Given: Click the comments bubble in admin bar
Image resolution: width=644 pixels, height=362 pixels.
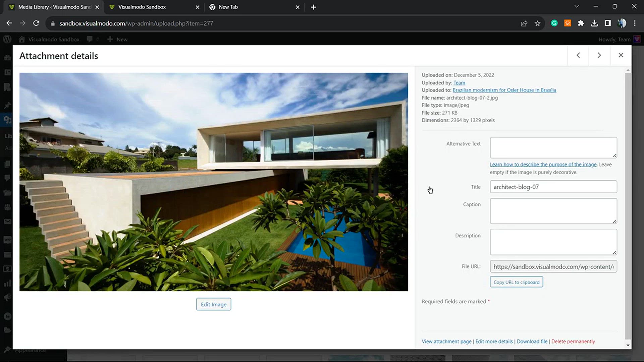Looking at the screenshot, I should 90,39.
